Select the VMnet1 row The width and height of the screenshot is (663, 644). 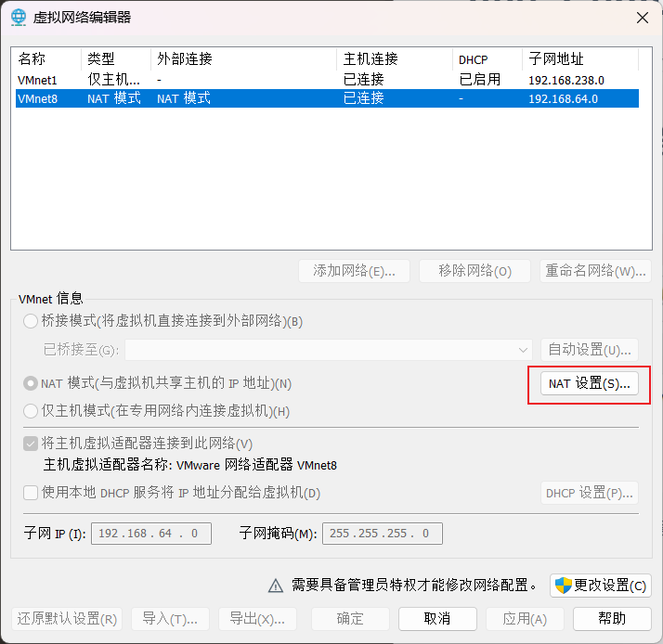[327, 80]
